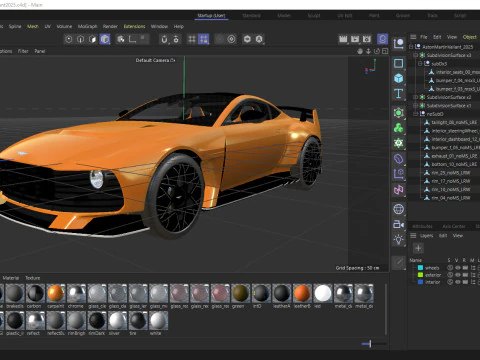The image size is (480, 360).
Task: Select the Rectangle spline tool icon
Action: pos(399,63)
